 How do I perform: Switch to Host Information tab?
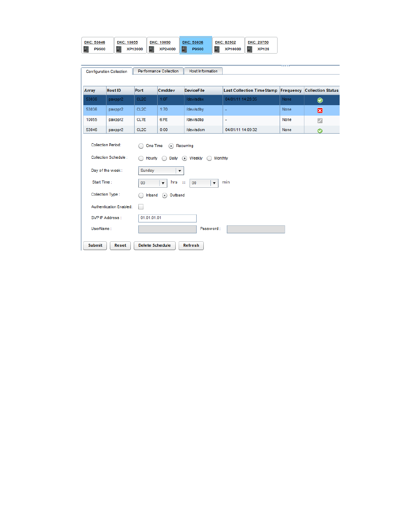pyautogui.click(x=203, y=71)
